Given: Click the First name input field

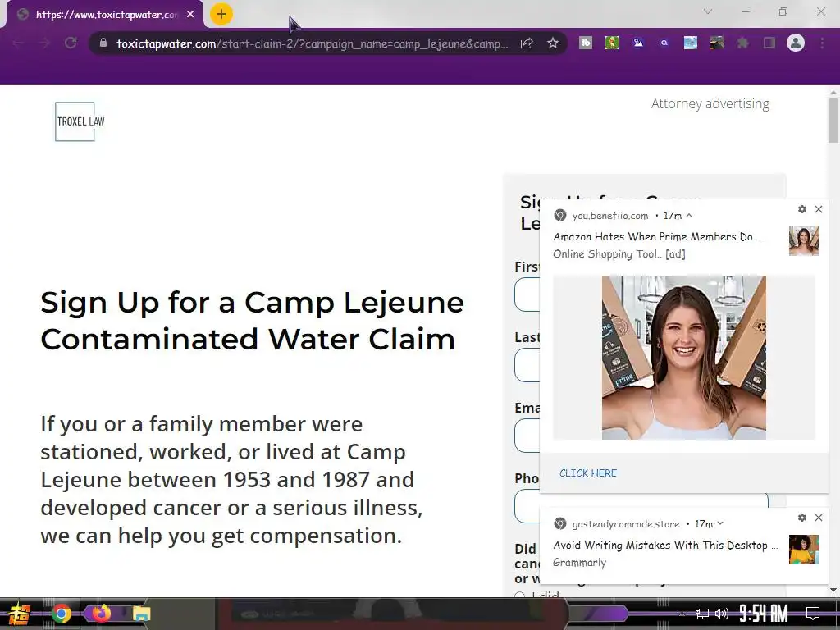Looking at the screenshot, I should coord(527,294).
